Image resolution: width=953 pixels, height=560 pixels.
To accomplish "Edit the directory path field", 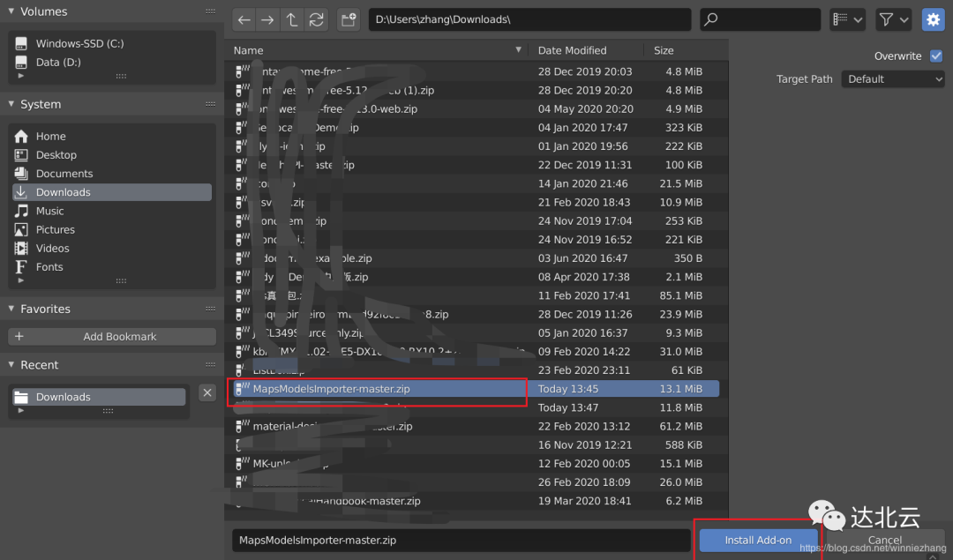I will pos(529,19).
